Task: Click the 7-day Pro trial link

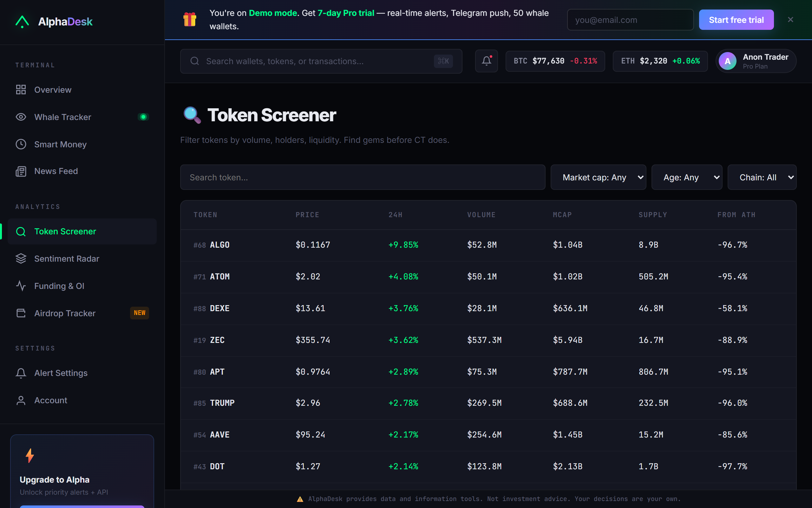Action: pos(346,13)
